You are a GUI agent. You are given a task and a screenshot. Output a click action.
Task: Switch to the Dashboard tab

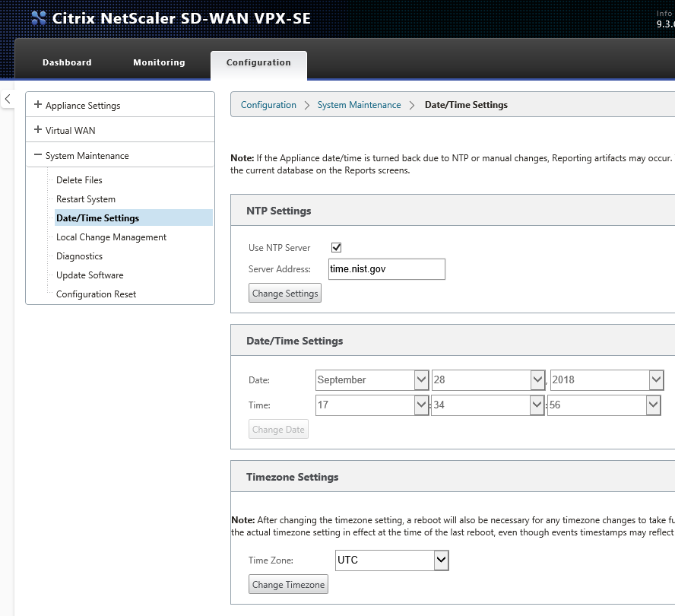67,62
